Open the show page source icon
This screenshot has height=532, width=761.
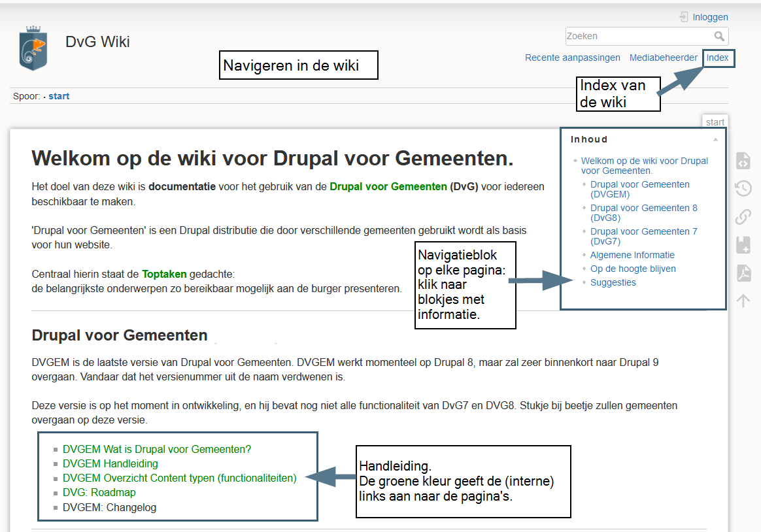pos(743,161)
